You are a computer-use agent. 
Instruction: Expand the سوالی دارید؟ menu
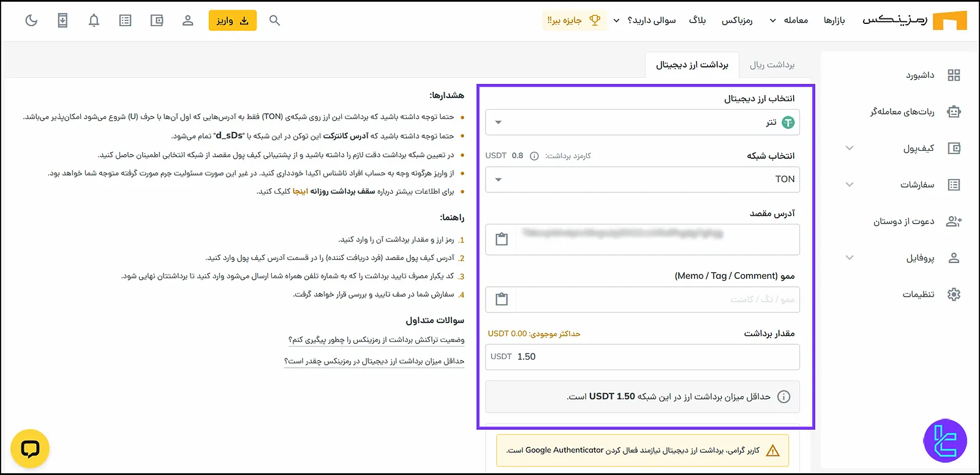[644, 21]
